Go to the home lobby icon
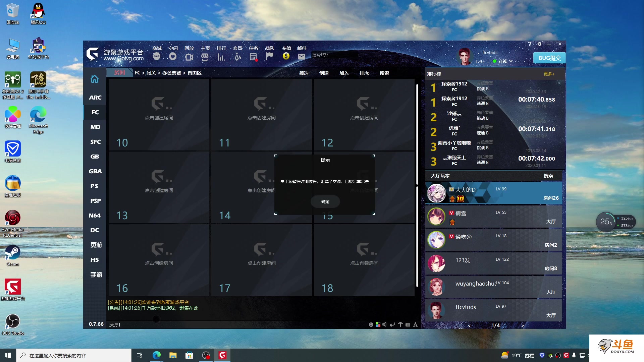644x362 pixels. tap(95, 79)
